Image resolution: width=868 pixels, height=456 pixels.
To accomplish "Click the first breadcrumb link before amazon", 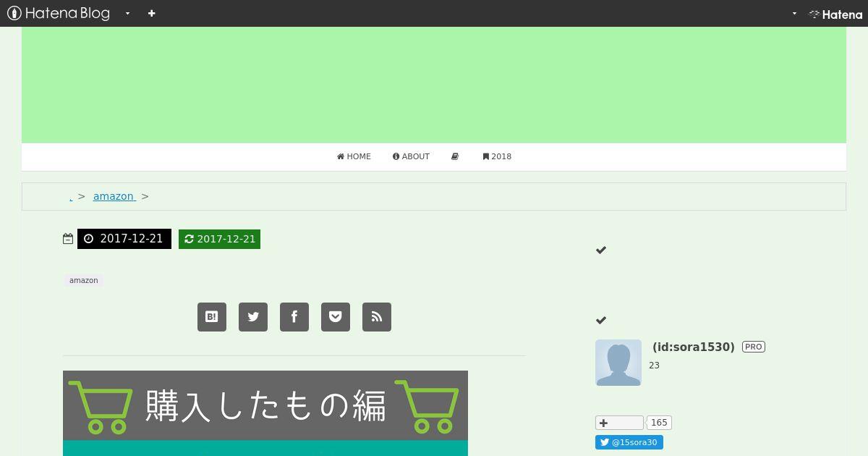I will pyautogui.click(x=71, y=196).
